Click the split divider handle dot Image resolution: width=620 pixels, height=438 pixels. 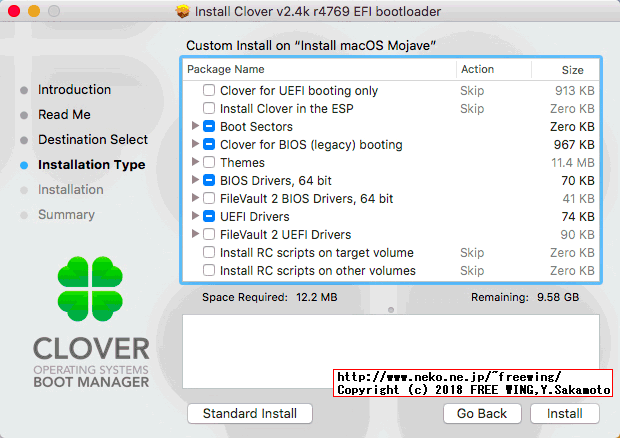point(391,310)
